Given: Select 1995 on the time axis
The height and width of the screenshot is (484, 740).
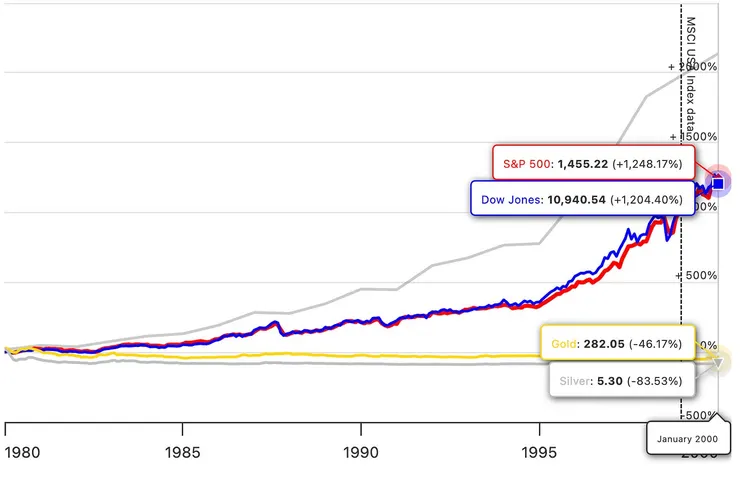Looking at the screenshot, I should (540, 454).
